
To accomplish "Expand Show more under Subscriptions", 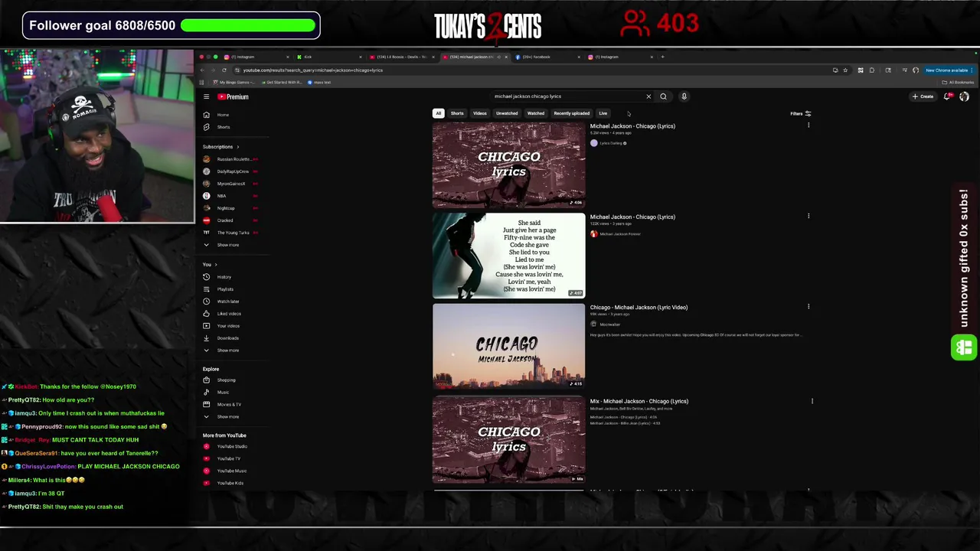I will pyautogui.click(x=227, y=245).
